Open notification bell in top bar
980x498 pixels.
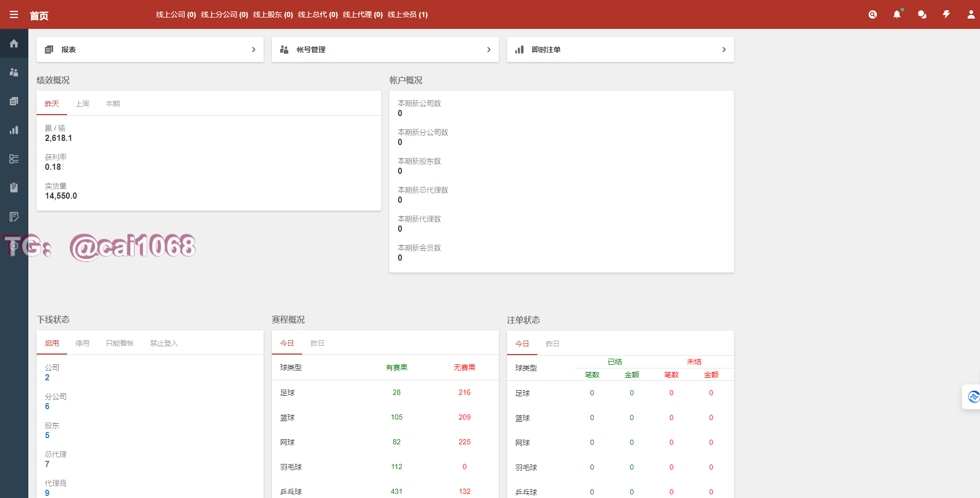click(x=897, y=14)
